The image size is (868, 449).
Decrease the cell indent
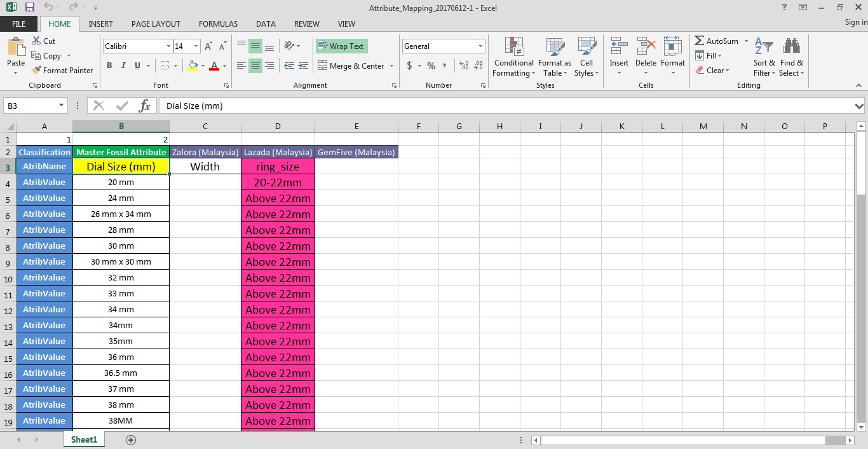pyautogui.click(x=289, y=66)
